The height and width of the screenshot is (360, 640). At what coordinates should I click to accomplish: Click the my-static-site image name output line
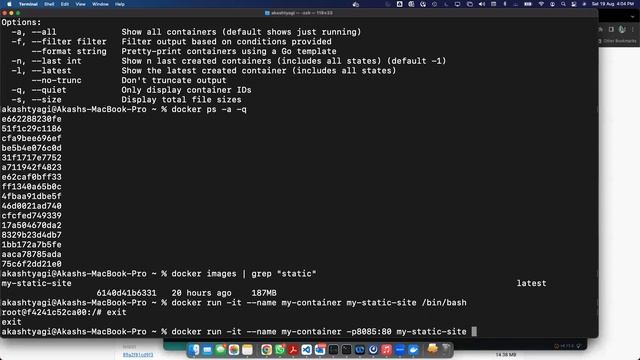tap(36, 283)
